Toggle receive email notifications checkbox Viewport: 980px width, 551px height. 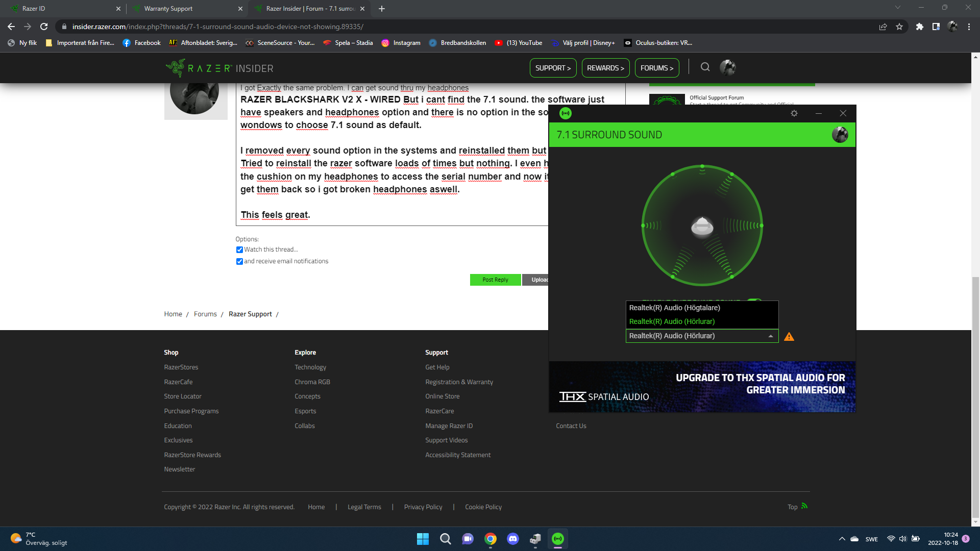[x=239, y=262]
